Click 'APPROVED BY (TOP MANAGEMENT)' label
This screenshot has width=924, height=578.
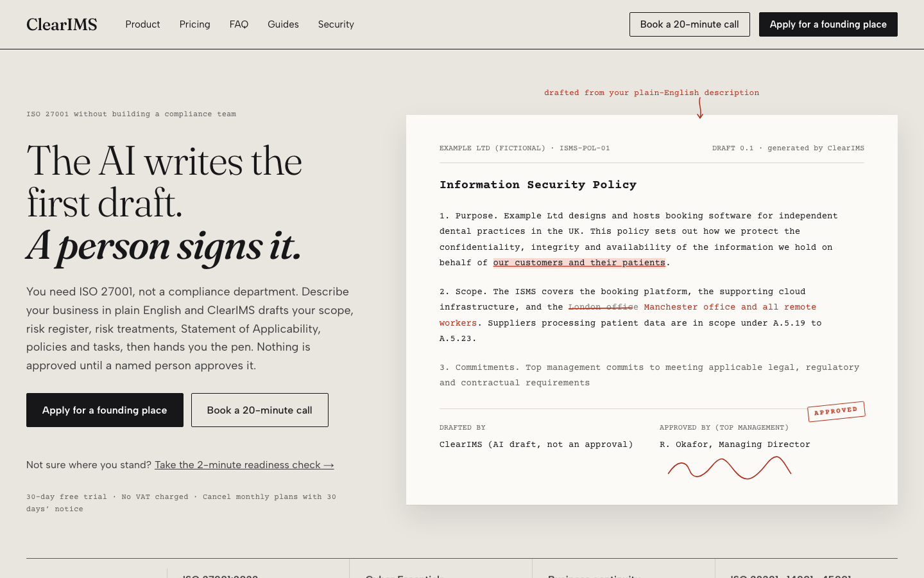pos(724,428)
